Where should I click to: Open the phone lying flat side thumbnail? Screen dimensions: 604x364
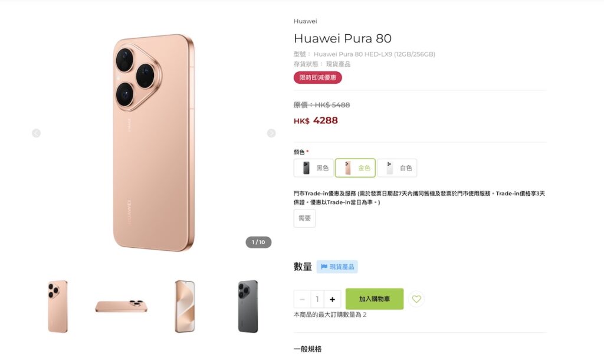121,306
